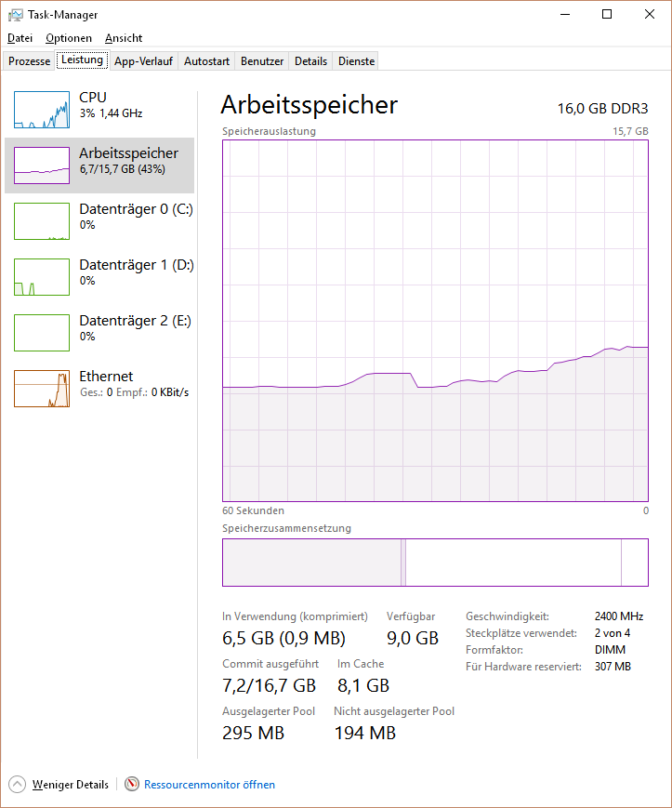The width and height of the screenshot is (672, 808).
Task: Open Datenträger 0 (C:) performance view
Action: [x=99, y=221]
